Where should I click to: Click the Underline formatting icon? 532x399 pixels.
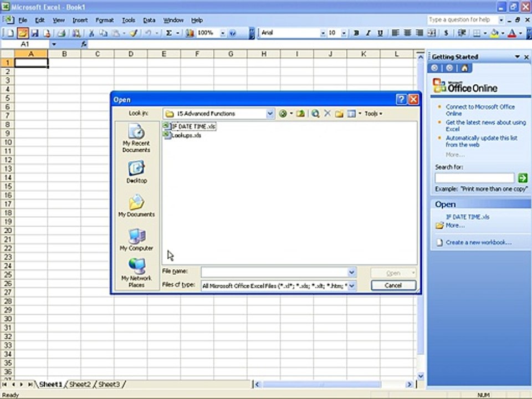click(380, 33)
